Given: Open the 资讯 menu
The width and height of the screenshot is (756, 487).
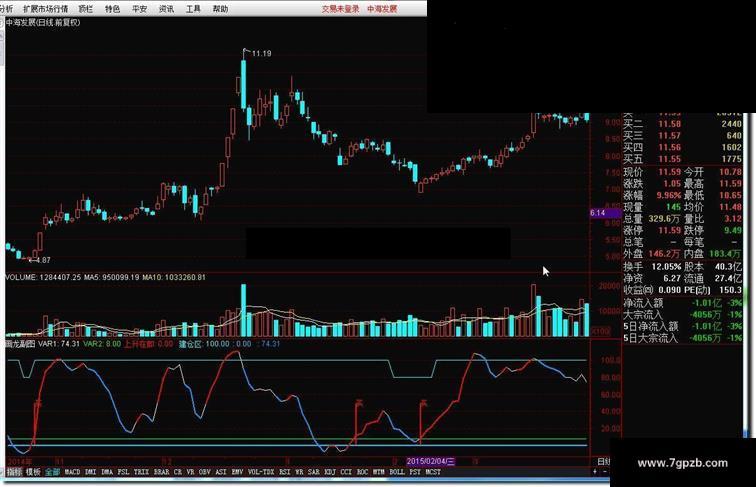Looking at the screenshot, I should click(x=166, y=9).
